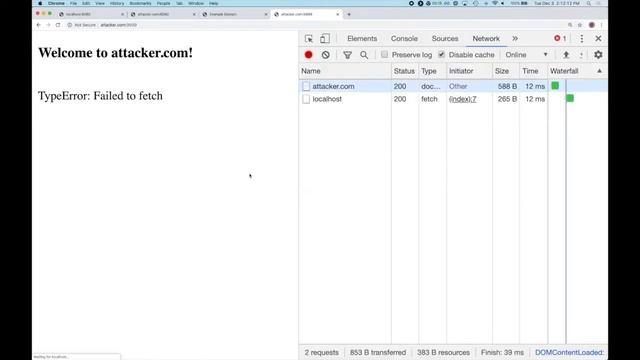
Task: Open network search magnifier icon
Action: pos(364,55)
